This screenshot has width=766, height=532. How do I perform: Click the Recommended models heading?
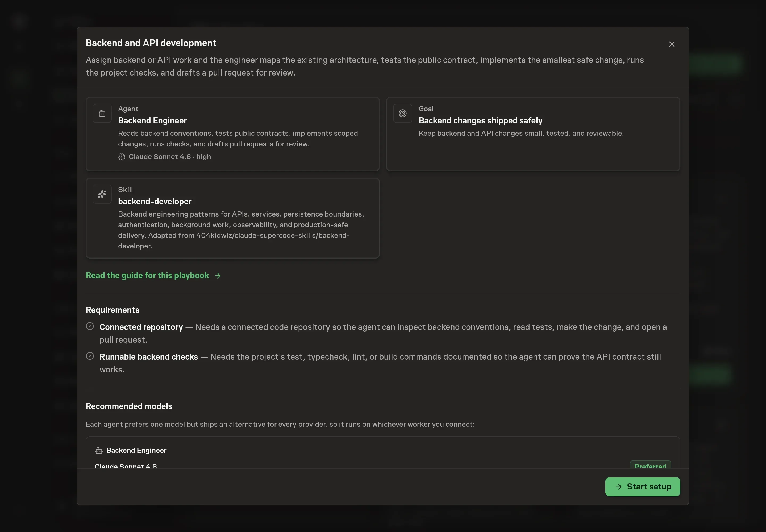click(x=129, y=406)
